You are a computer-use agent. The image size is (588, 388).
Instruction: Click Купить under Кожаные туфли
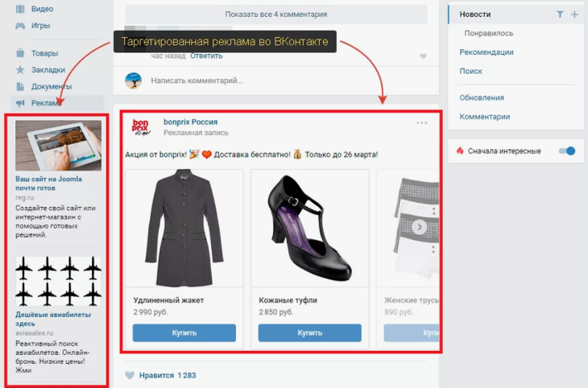click(x=310, y=333)
